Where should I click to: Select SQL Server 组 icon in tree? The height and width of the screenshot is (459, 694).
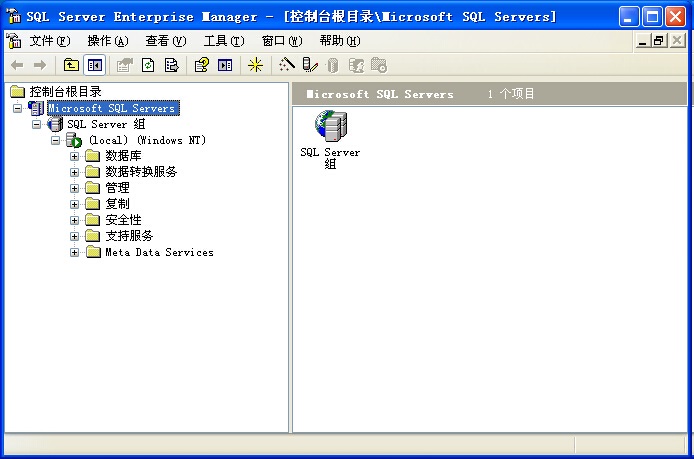pyautogui.click(x=55, y=124)
